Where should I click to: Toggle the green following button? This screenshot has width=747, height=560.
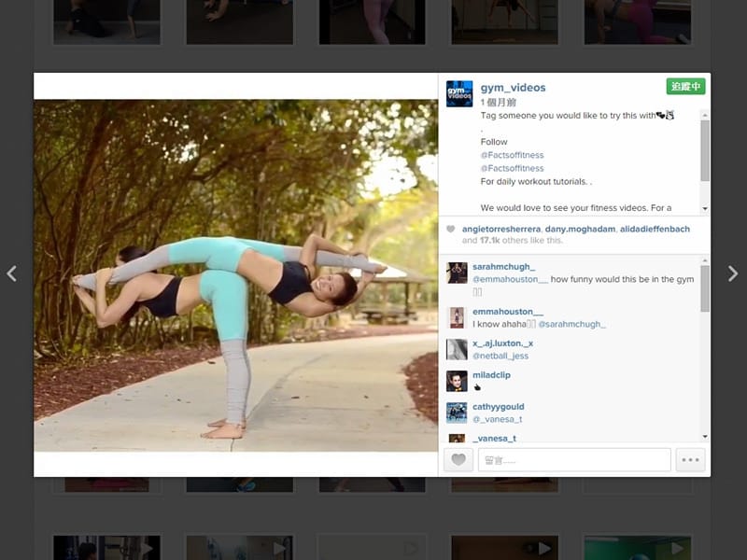click(685, 86)
